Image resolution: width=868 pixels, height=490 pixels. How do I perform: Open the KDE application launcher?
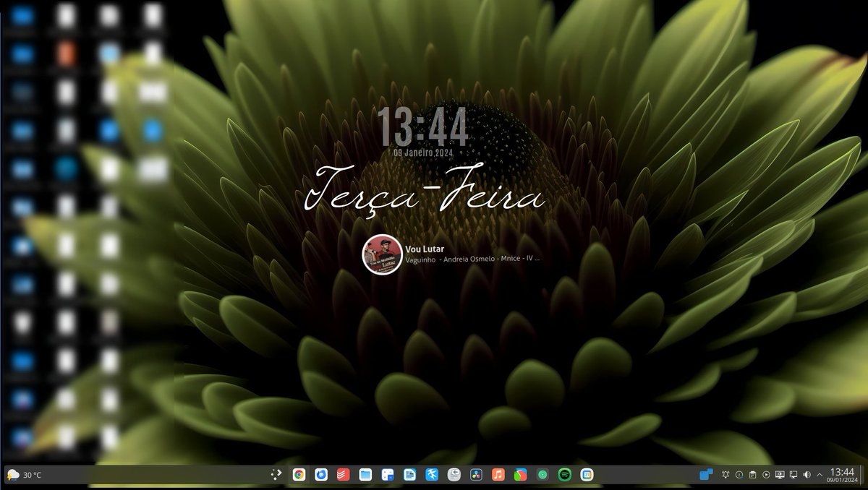coord(276,475)
